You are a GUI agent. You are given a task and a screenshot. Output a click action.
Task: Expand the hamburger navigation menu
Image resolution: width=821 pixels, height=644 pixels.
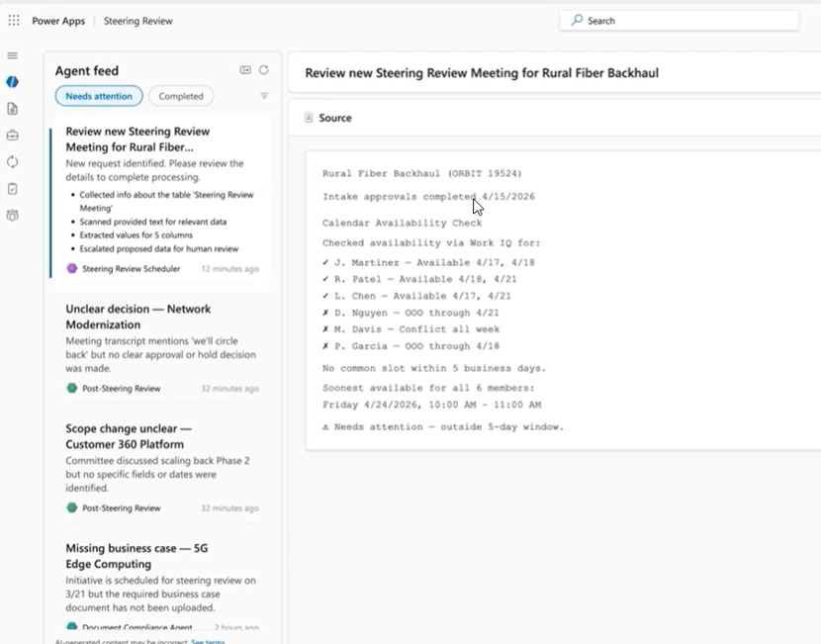point(13,56)
